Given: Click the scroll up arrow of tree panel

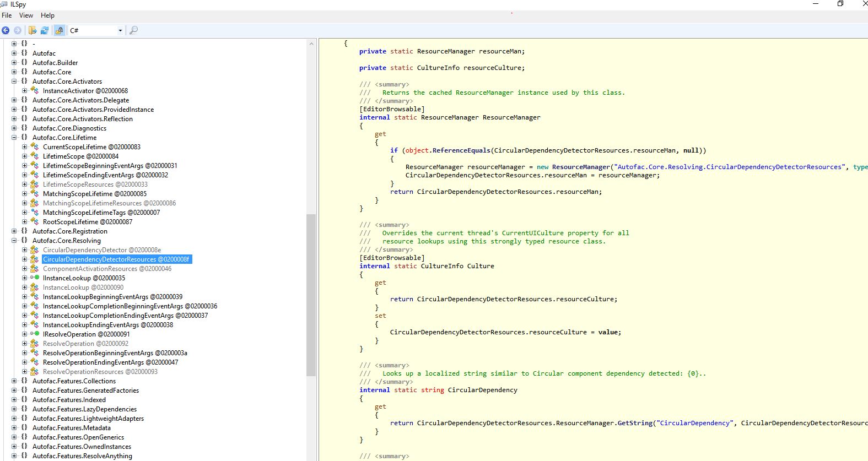Looking at the screenshot, I should coord(311,44).
